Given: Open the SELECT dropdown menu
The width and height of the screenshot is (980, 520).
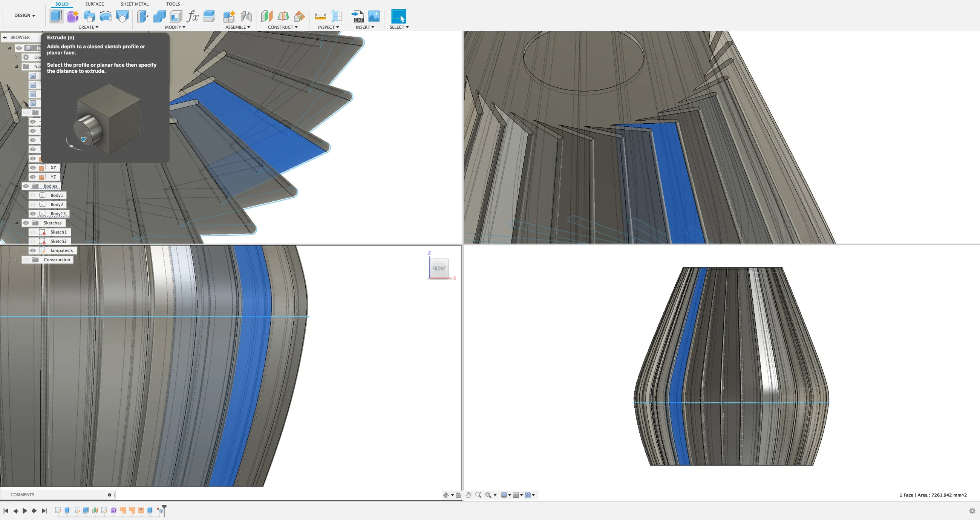Looking at the screenshot, I should click(x=399, y=27).
